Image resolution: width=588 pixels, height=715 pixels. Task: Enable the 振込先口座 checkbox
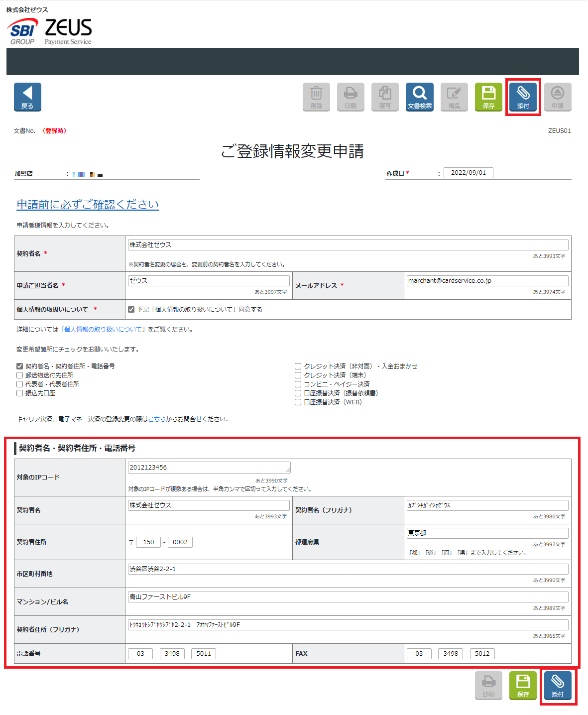(x=19, y=393)
